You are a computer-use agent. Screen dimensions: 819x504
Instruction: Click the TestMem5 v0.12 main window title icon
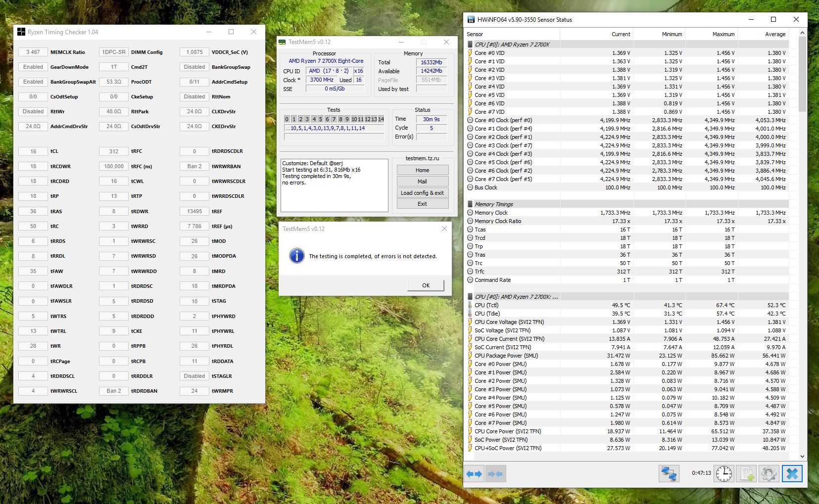coord(282,42)
